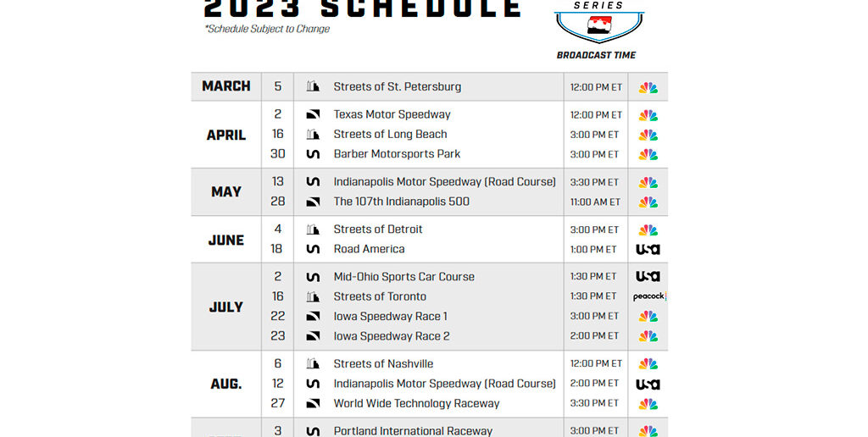Click the USA Network logo beside Road America
Screen dimensions: 868x437
click(x=648, y=249)
